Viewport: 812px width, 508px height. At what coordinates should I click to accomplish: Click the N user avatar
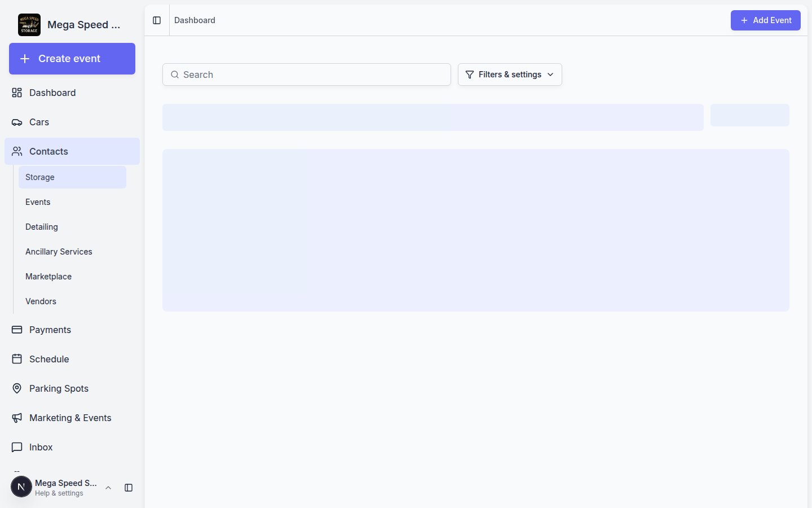pos(21,487)
